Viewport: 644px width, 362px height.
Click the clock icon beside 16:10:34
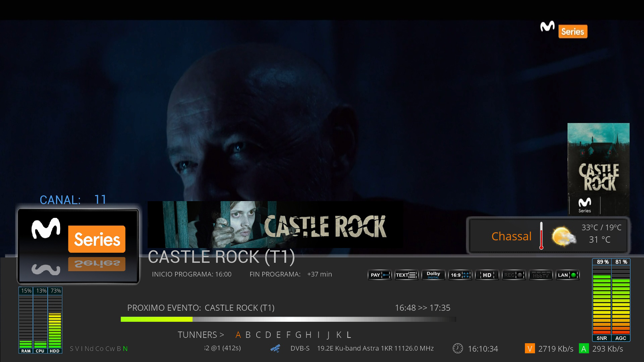pos(458,349)
